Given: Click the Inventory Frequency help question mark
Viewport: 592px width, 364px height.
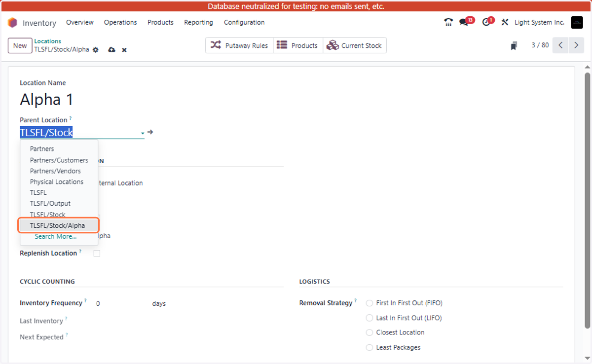Looking at the screenshot, I should [85, 301].
